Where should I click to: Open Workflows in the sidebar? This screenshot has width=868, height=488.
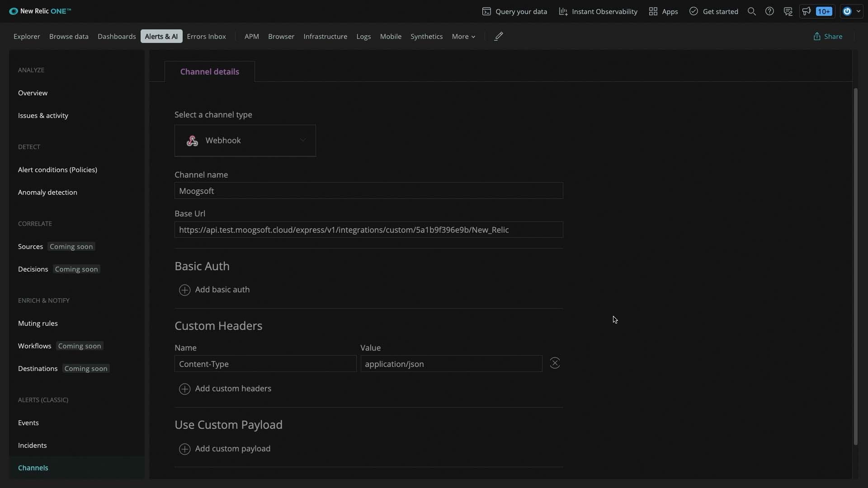point(34,346)
